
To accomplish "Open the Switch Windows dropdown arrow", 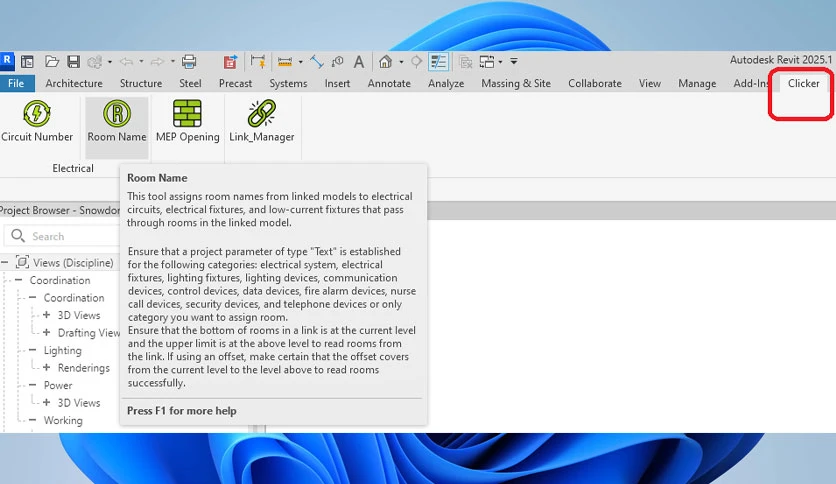I will coord(500,62).
